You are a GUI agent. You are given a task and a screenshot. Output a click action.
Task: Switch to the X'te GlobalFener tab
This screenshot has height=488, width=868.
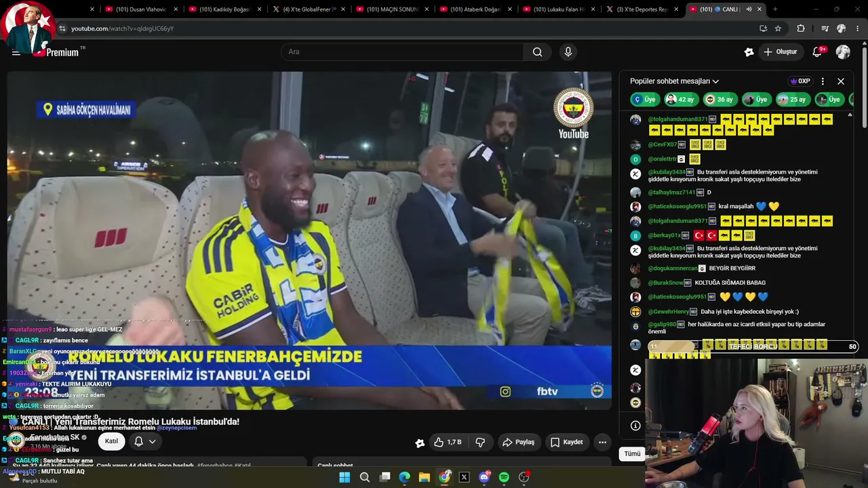309,9
